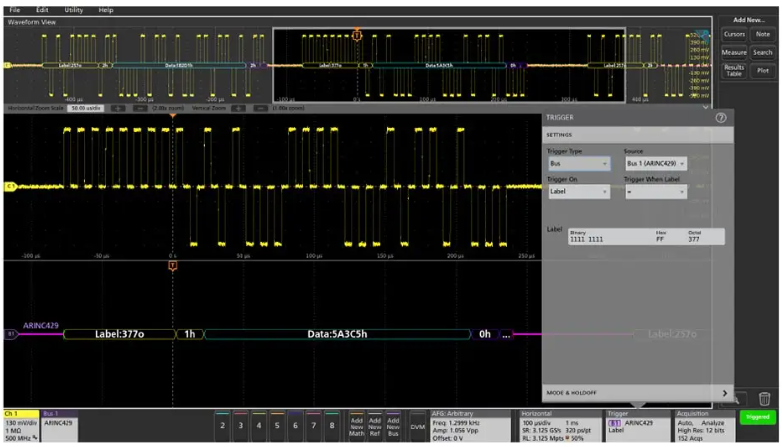Open the Trigger When Label dropdown
Viewport: 782px width, 447px height.
[x=656, y=192]
